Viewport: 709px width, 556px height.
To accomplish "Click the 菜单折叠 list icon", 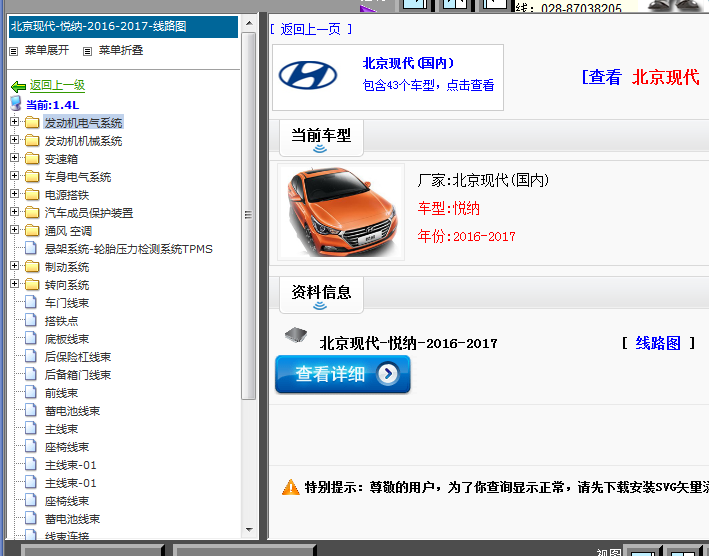I will pyautogui.click(x=87, y=51).
